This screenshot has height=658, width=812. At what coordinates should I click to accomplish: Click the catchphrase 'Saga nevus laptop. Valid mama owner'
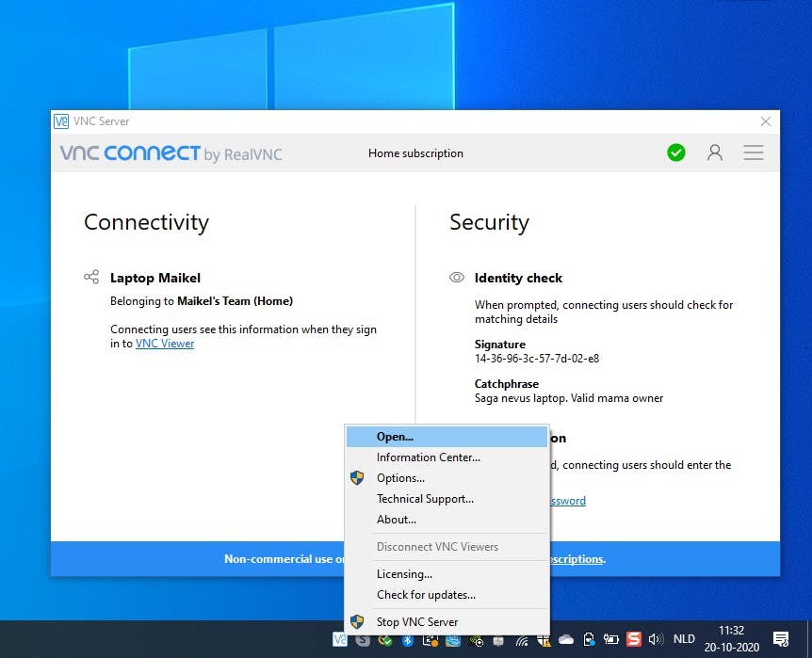569,398
